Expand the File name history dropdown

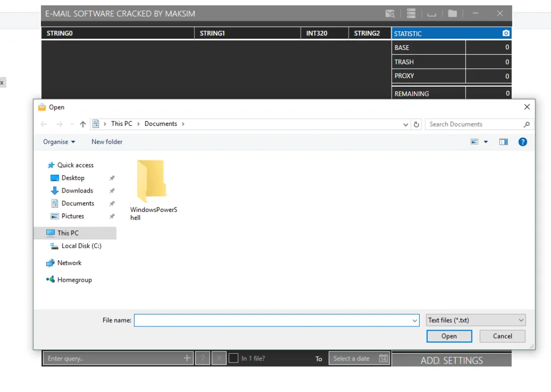pos(414,320)
